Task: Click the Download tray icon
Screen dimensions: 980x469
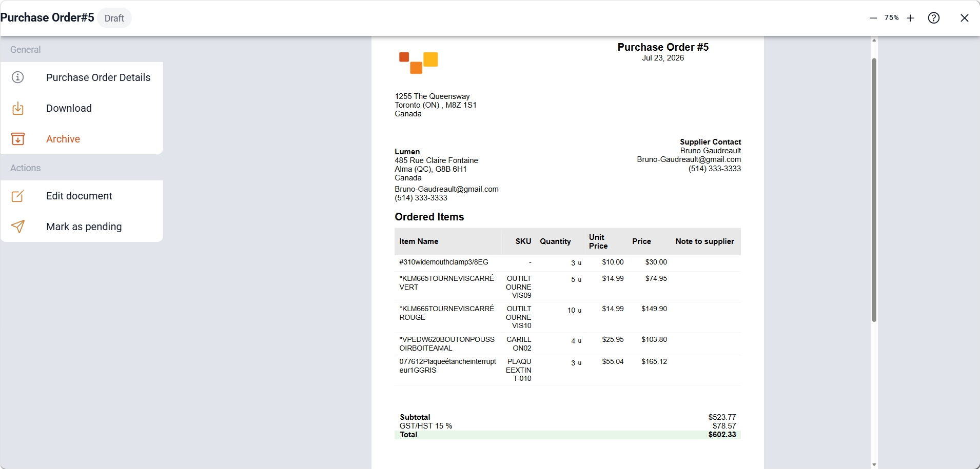Action: (x=18, y=108)
